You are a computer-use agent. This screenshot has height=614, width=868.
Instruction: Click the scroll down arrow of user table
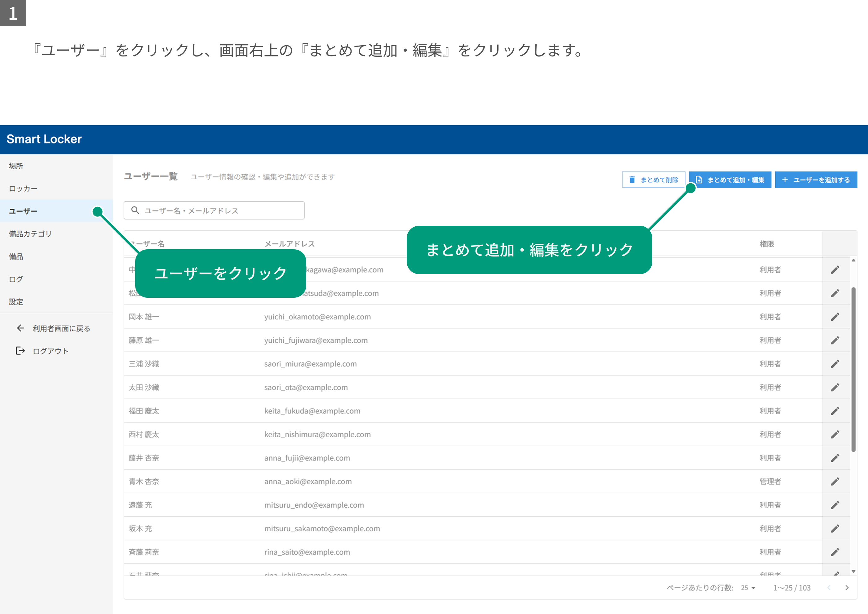pyautogui.click(x=853, y=571)
